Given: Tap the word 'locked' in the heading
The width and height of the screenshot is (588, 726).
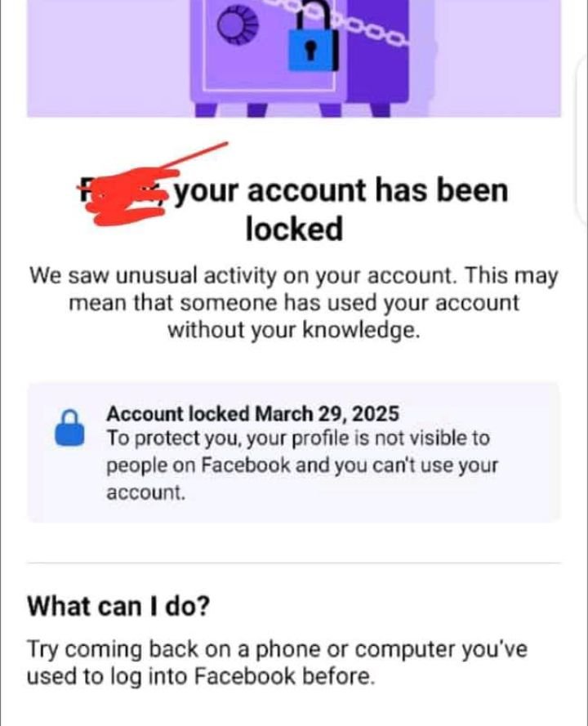Looking at the screenshot, I should click(x=295, y=229).
